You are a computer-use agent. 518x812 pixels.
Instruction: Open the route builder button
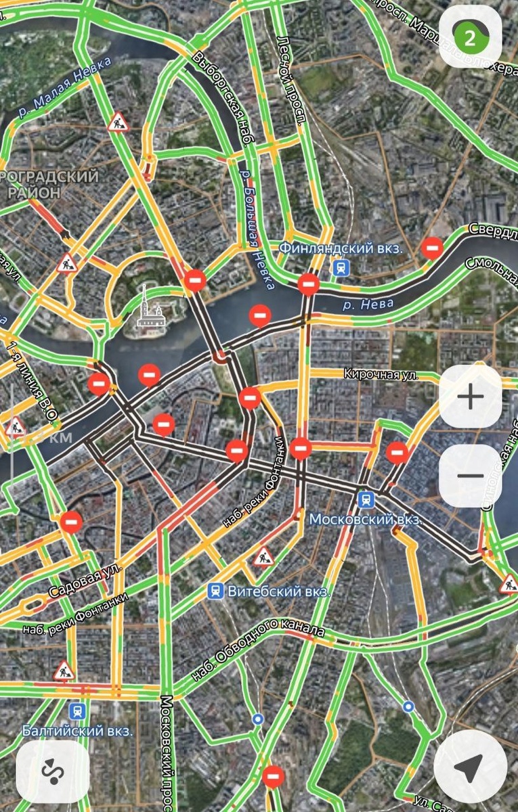pos(52,771)
